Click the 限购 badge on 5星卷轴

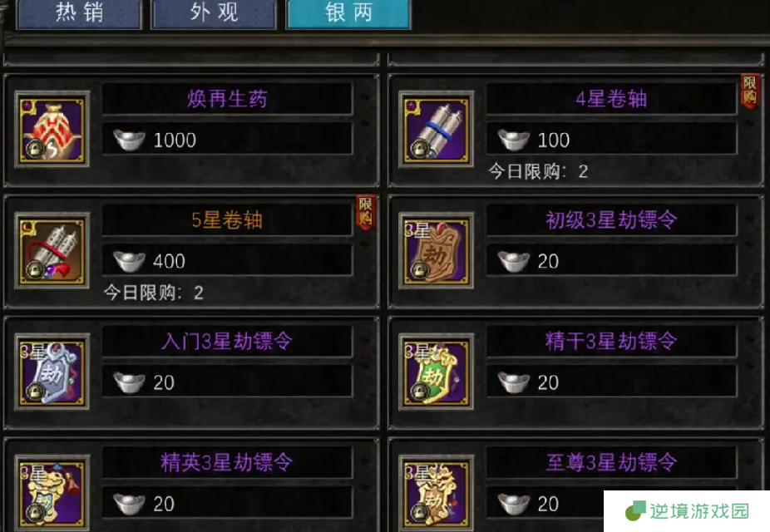tap(365, 211)
